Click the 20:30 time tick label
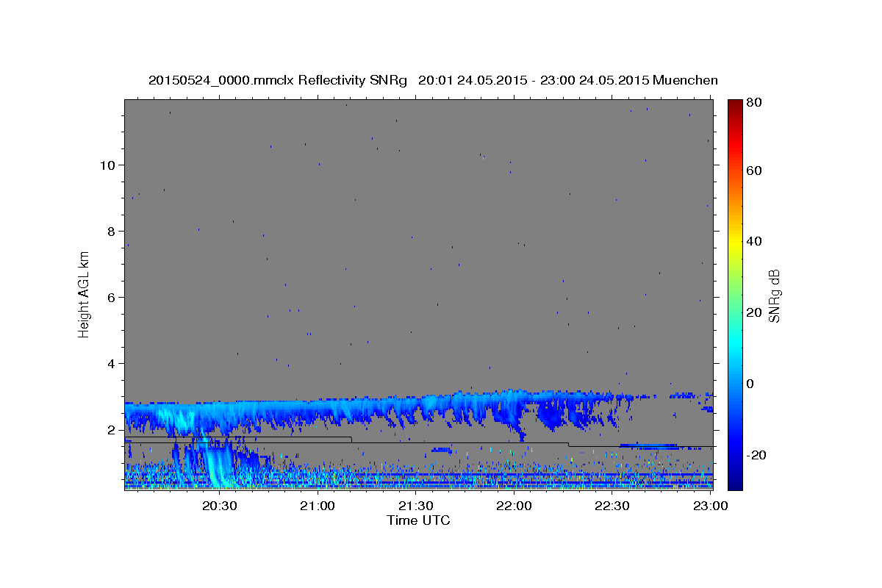This screenshot has height=588, width=882. [x=220, y=506]
